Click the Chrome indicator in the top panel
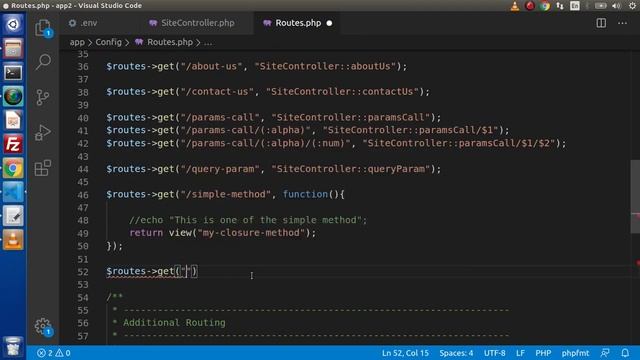 point(544,6)
